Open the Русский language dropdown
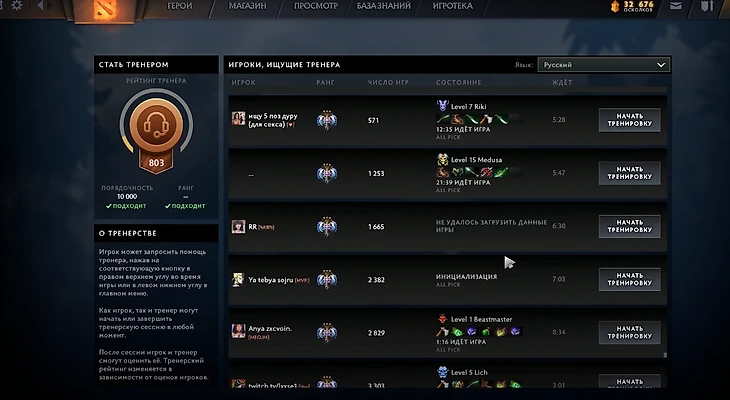 (x=603, y=65)
